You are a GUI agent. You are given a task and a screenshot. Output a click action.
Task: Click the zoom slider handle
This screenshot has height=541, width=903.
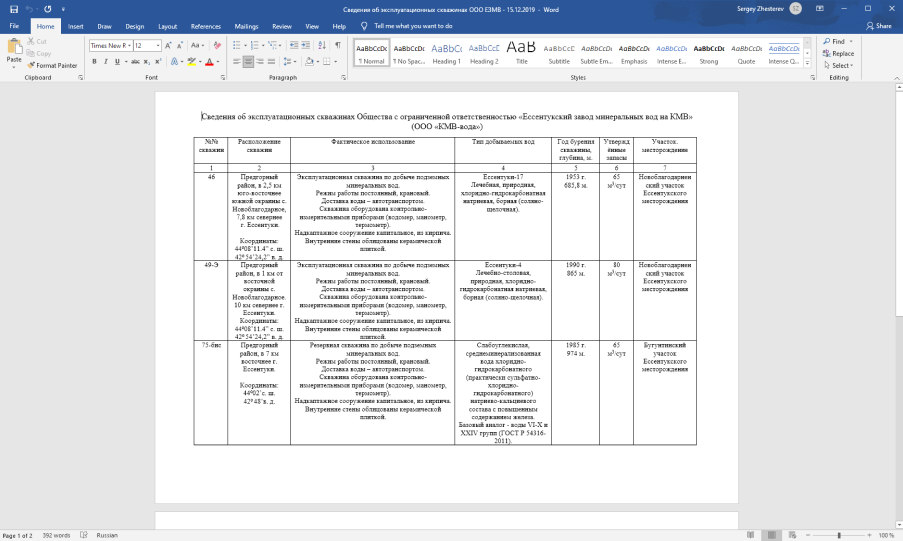click(x=839, y=535)
